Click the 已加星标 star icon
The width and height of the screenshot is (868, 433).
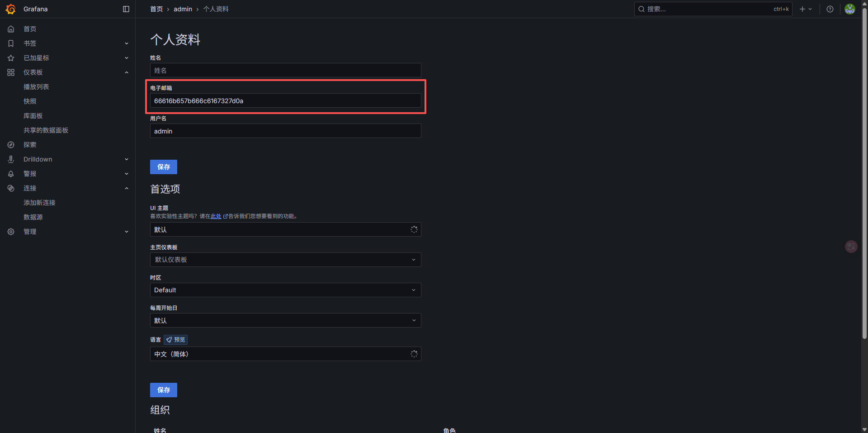[11, 58]
